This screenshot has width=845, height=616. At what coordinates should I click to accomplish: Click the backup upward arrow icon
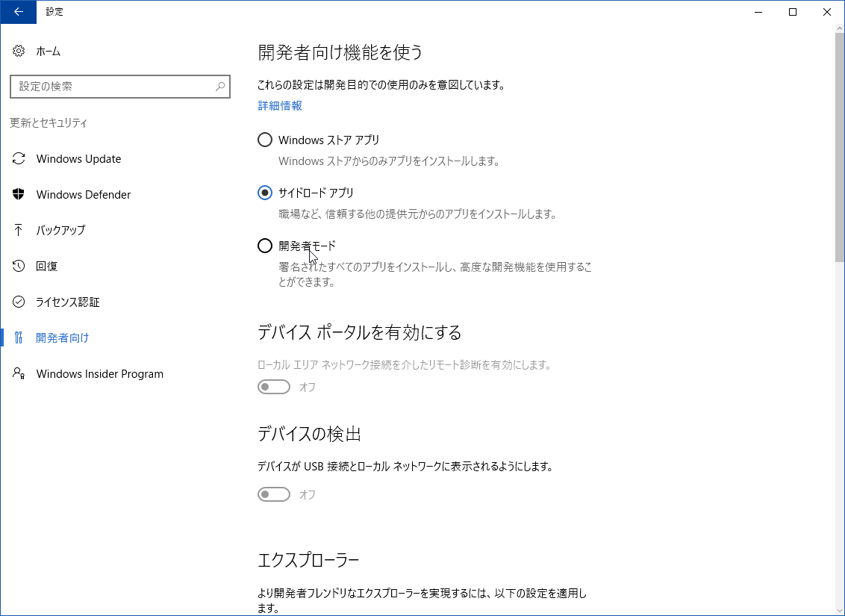click(19, 230)
